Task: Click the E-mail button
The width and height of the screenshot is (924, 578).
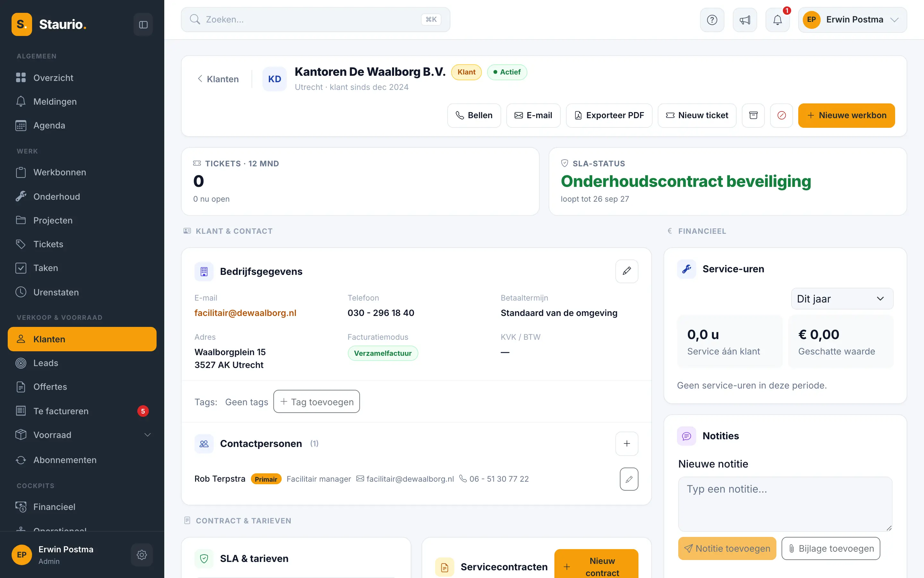Action: point(533,116)
